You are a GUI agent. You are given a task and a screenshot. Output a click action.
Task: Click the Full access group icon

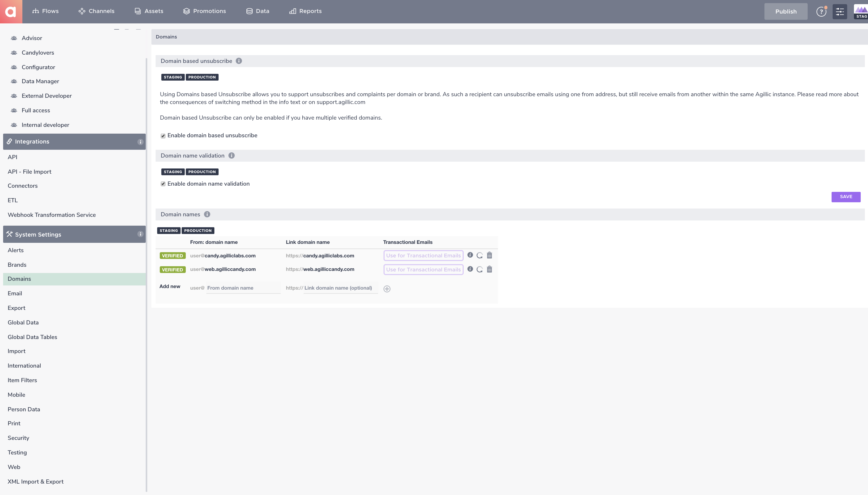click(x=14, y=110)
